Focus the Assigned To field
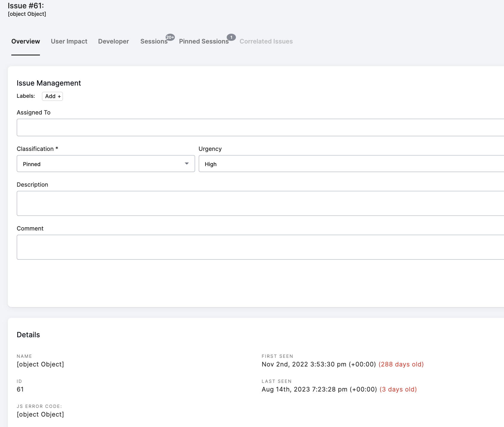504x427 pixels. coord(259,128)
